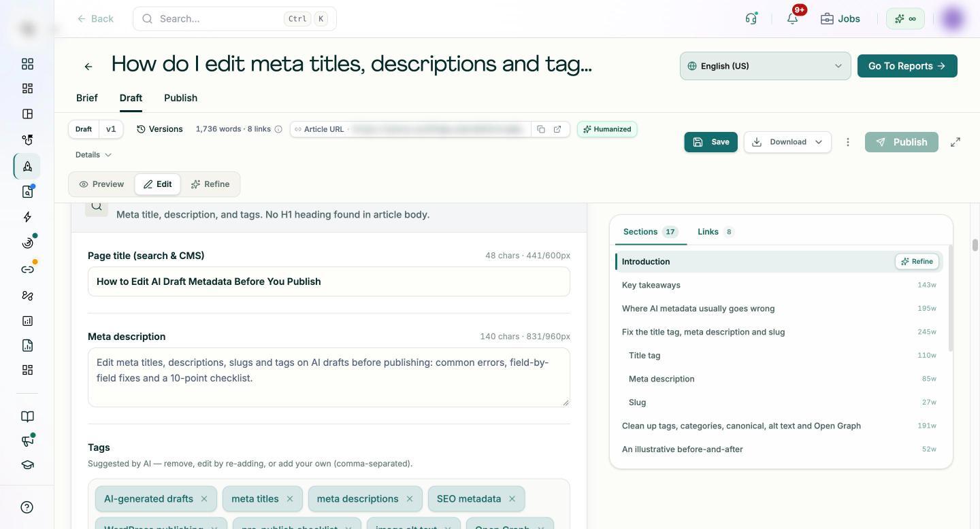Open the open-book sidebar icon
The width and height of the screenshot is (980, 529).
27,416
